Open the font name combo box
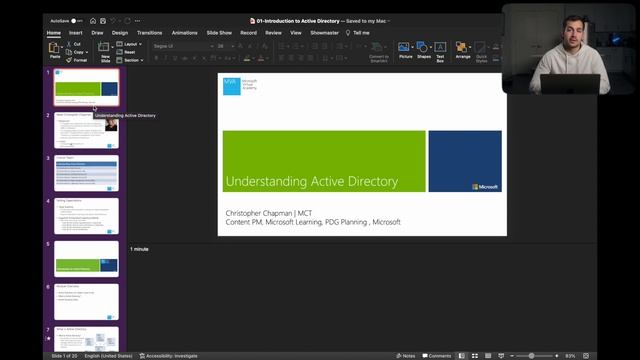 click(183, 46)
